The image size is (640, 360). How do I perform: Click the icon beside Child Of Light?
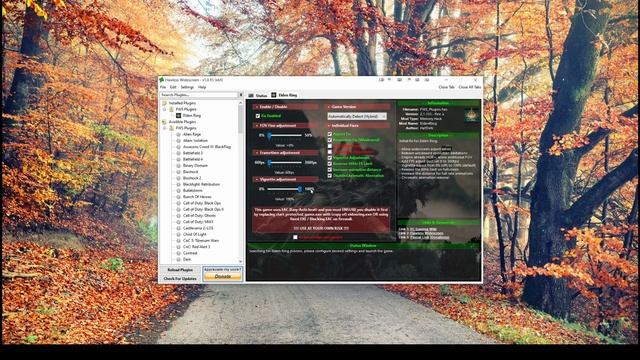coord(178,235)
